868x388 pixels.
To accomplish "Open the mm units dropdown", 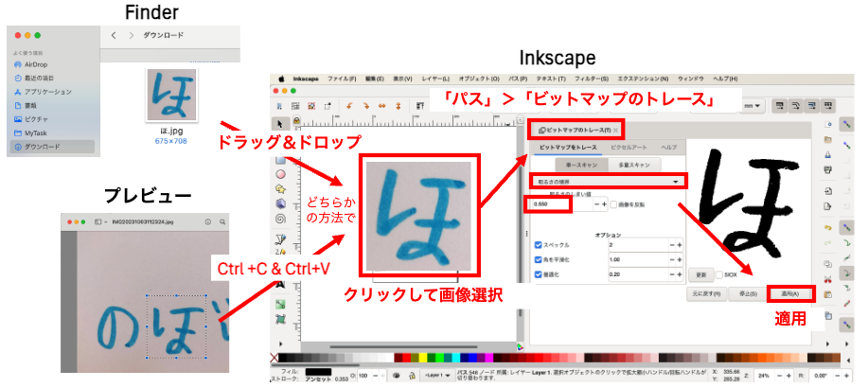I will [753, 105].
